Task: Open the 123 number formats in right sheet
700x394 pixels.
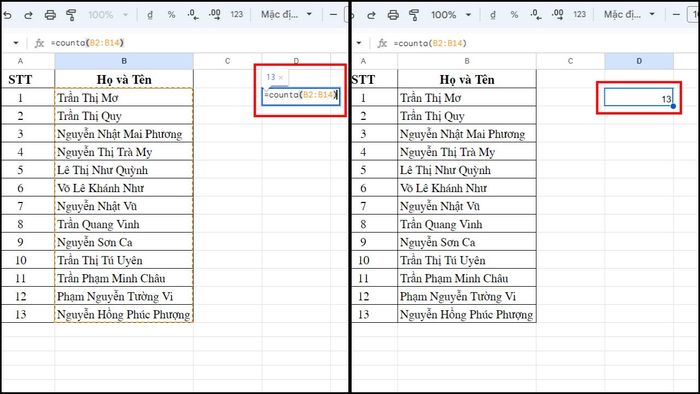Action: (x=579, y=15)
